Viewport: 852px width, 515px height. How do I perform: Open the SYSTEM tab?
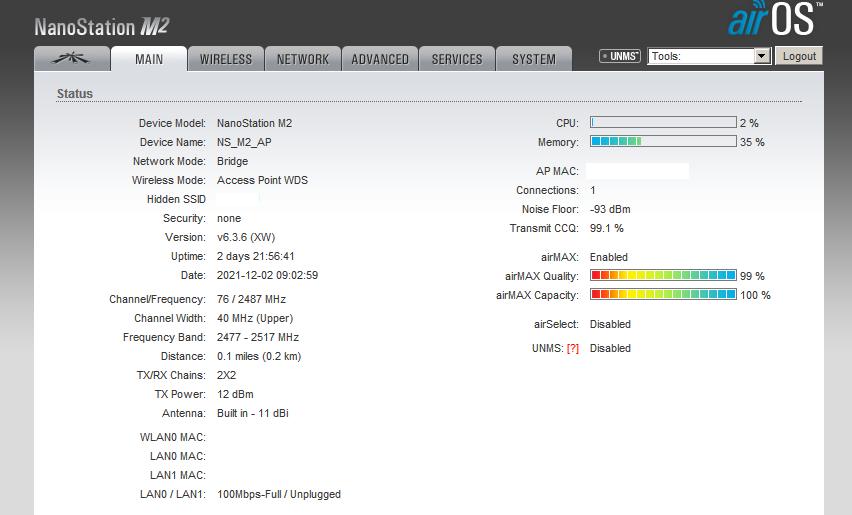click(534, 59)
